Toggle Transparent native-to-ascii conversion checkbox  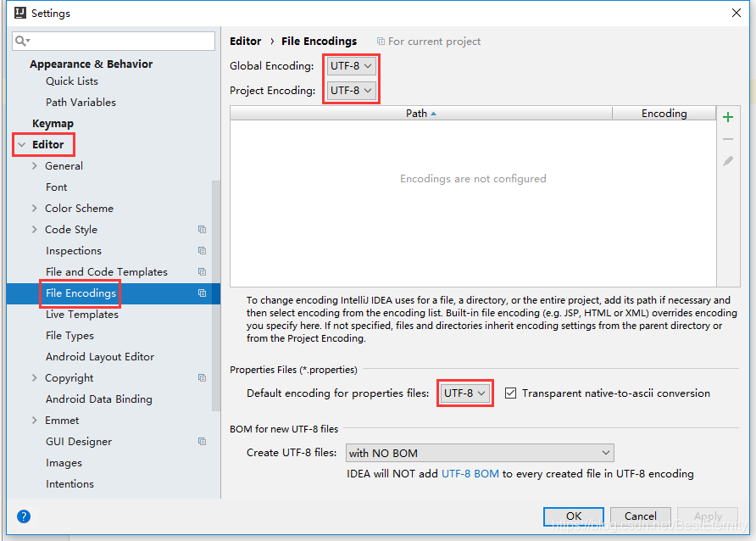click(510, 393)
